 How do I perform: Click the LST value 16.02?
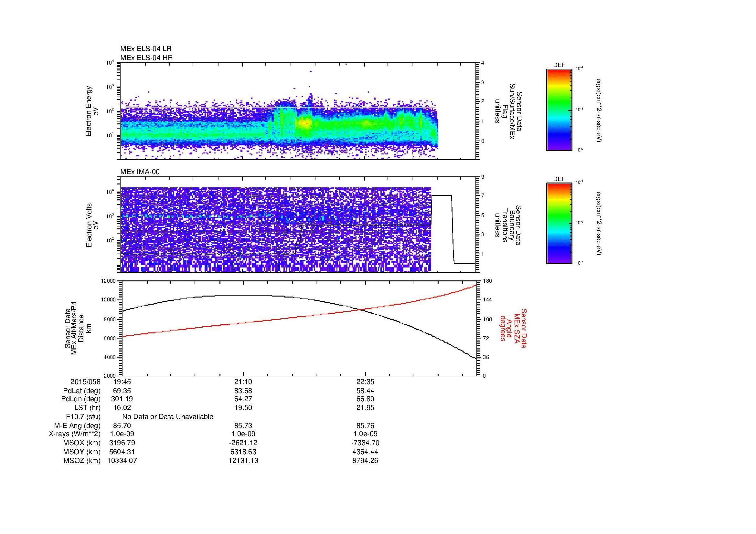(122, 408)
